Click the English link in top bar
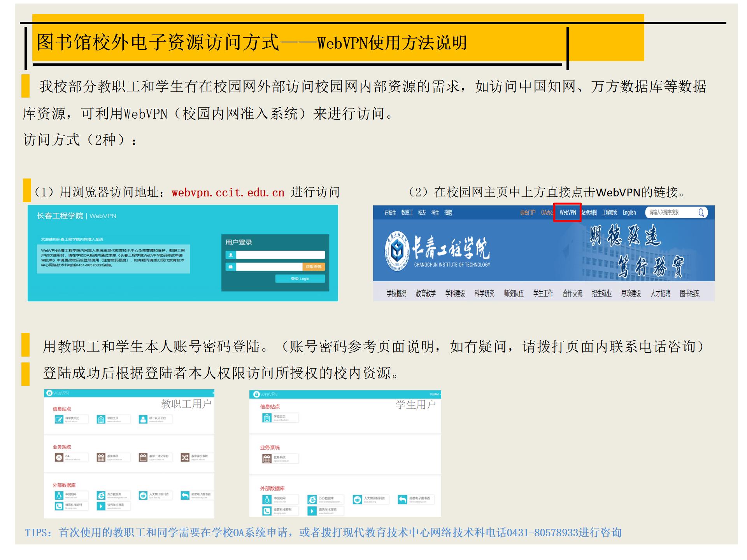This screenshot has height=560, width=747. click(x=629, y=212)
